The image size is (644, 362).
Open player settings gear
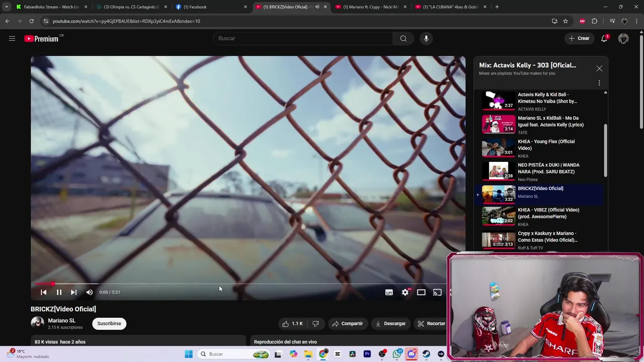pos(405,292)
